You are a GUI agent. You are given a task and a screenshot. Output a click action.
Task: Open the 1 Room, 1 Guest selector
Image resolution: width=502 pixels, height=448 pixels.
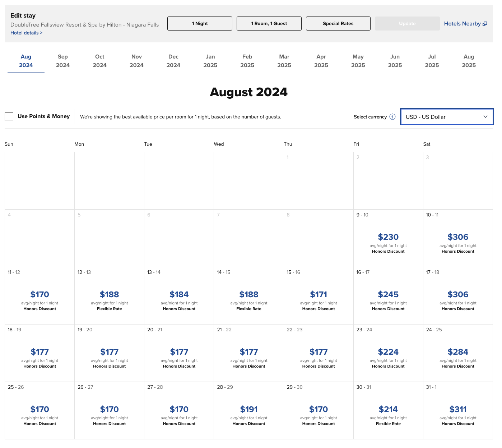pos(269,24)
